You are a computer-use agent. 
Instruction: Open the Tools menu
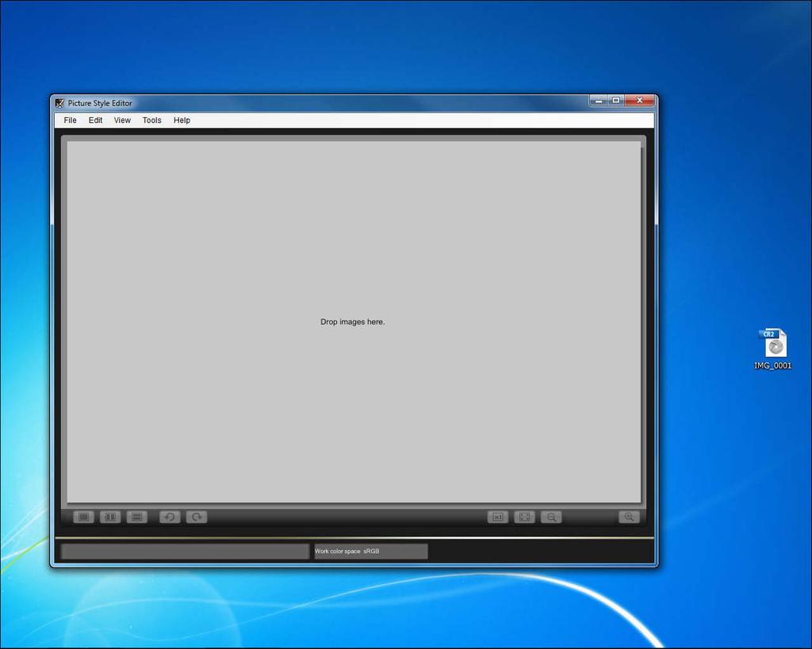151,120
